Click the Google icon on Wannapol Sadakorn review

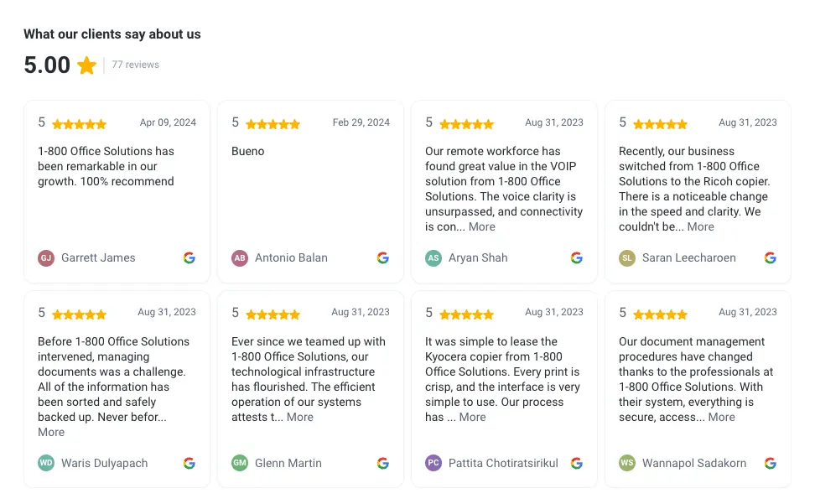point(770,462)
